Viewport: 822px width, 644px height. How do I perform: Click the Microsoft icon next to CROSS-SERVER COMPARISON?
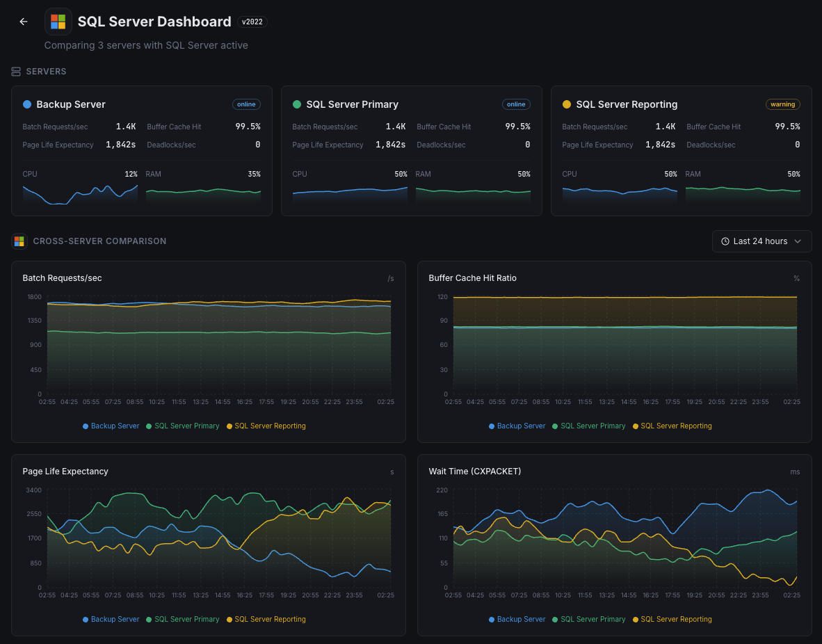tap(19, 241)
